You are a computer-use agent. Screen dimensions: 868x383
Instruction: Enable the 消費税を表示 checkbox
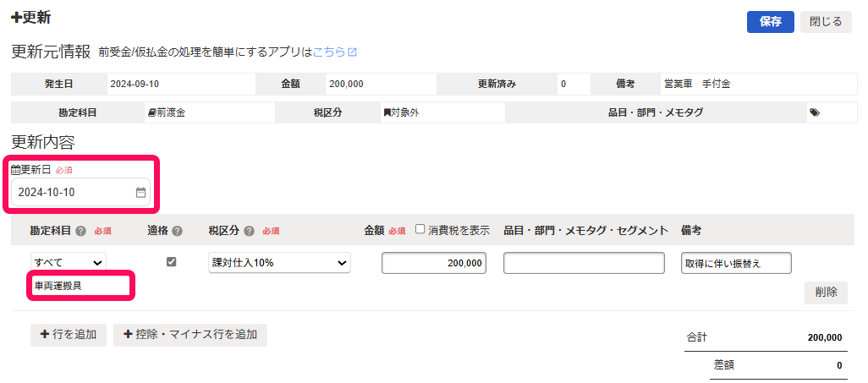(x=420, y=229)
